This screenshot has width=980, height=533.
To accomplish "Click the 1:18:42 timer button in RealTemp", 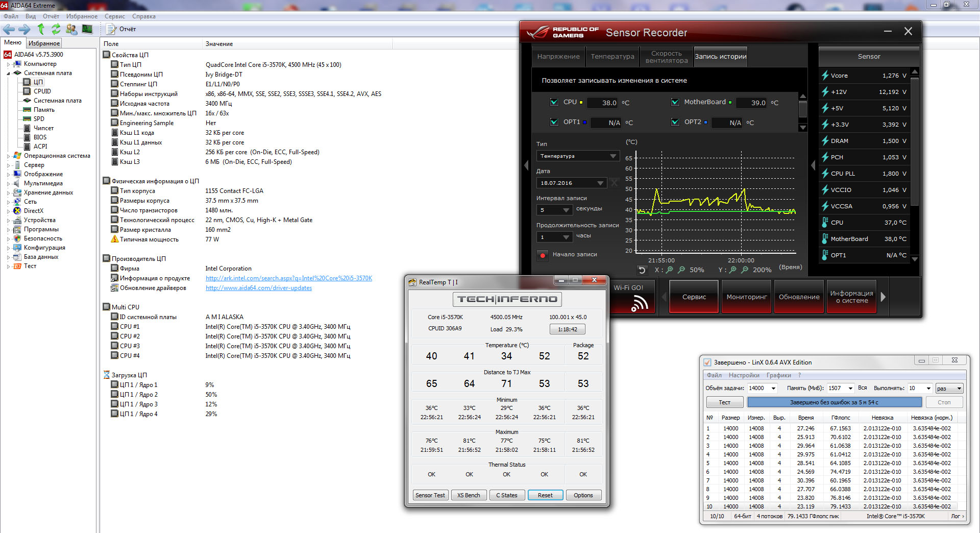I will [567, 329].
